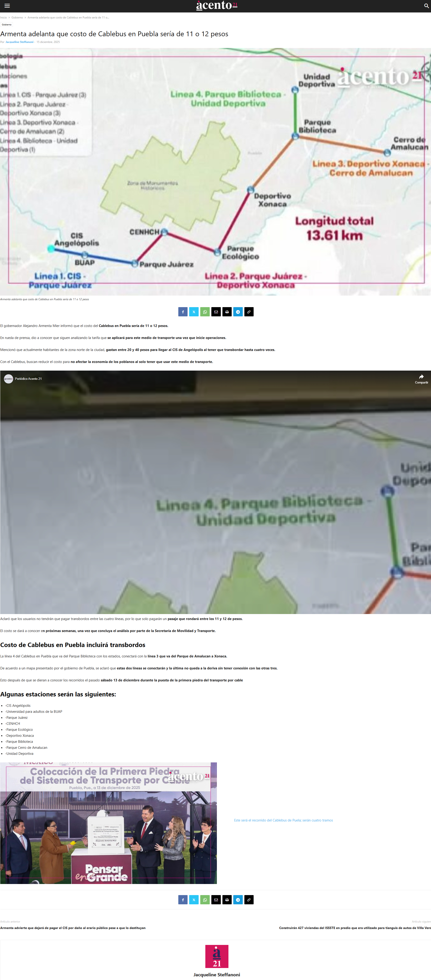Click heading "Costo de Cablebus en Puebla incluirá transbordos"

(73, 645)
